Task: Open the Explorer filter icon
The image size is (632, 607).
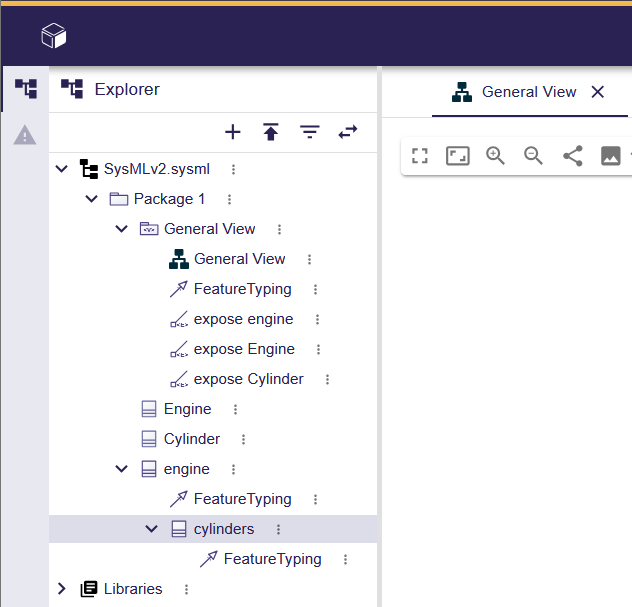Action: click(310, 132)
